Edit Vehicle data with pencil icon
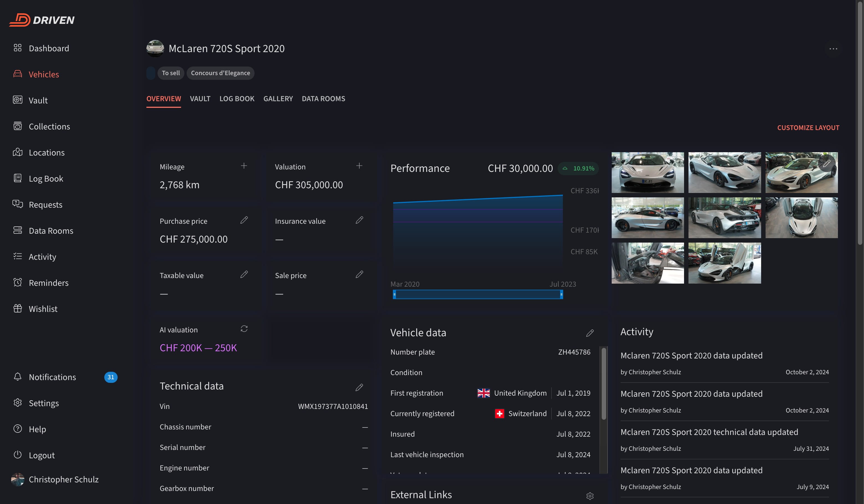This screenshot has height=504, width=864. tap(590, 333)
